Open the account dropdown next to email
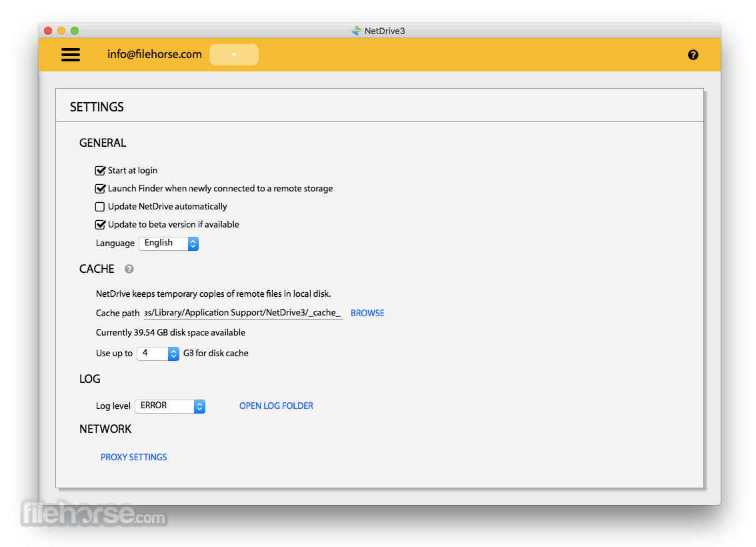The width and height of the screenshot is (756, 547). tap(234, 55)
